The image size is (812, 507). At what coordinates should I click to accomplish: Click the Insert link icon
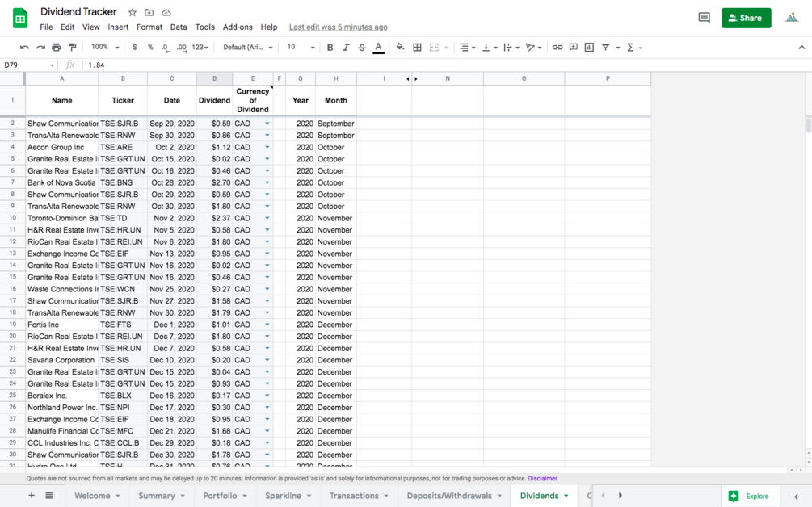(557, 47)
